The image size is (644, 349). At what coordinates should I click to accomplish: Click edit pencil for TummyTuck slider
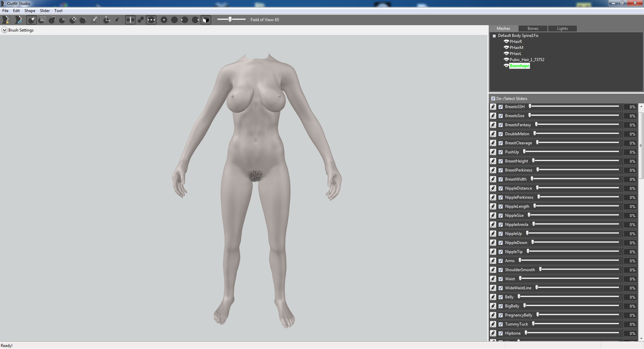point(493,324)
